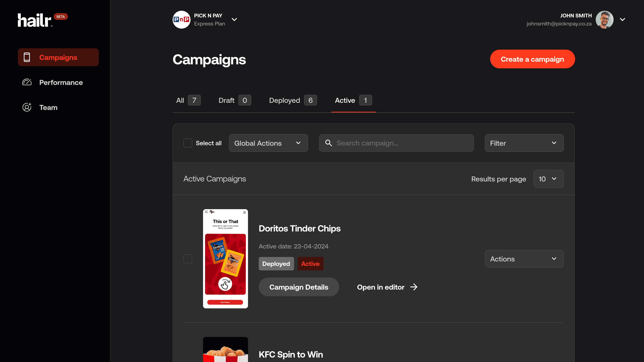Click the Team user icon
644x362 pixels.
pyautogui.click(x=27, y=107)
